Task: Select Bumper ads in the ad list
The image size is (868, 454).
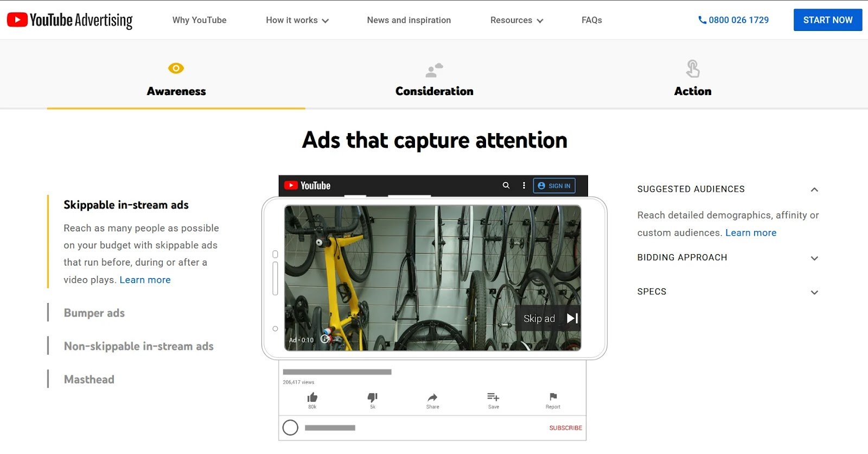Action: pyautogui.click(x=94, y=313)
